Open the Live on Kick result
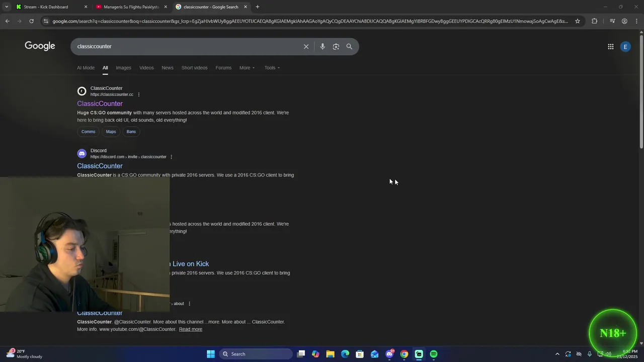 [190, 264]
